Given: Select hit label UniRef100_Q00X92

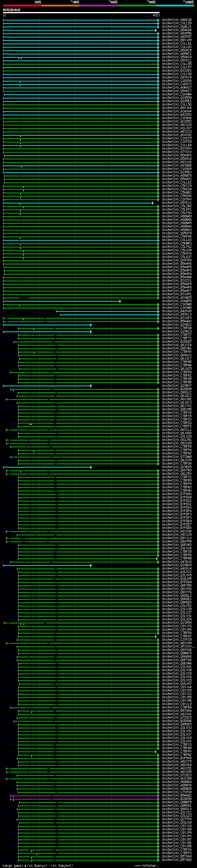Looking at the screenshot, I should tap(176, 135).
